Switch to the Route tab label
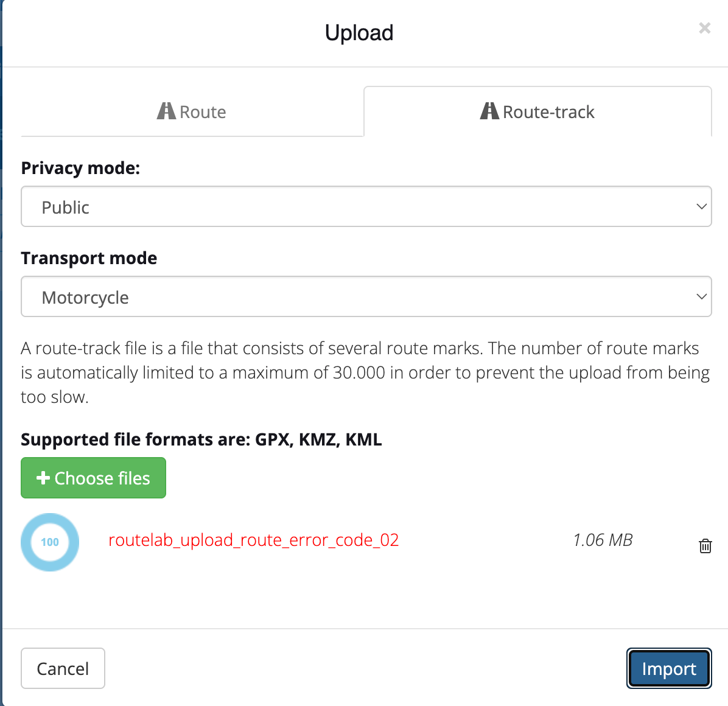The height and width of the screenshot is (706, 728). [203, 112]
